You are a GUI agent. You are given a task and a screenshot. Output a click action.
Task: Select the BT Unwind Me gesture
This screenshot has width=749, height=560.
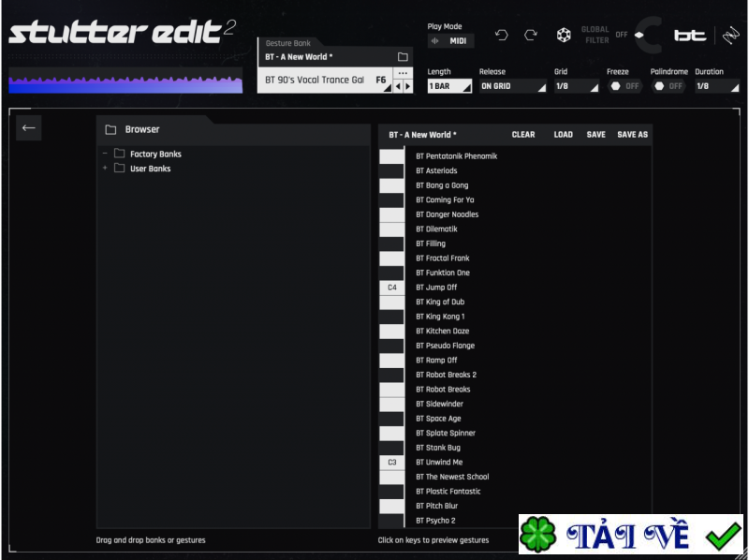pos(439,462)
